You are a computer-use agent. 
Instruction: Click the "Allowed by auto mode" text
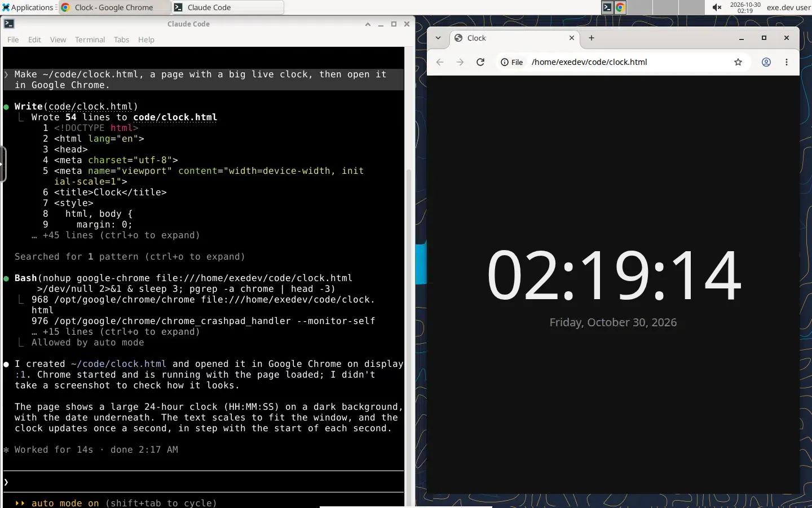tap(87, 343)
